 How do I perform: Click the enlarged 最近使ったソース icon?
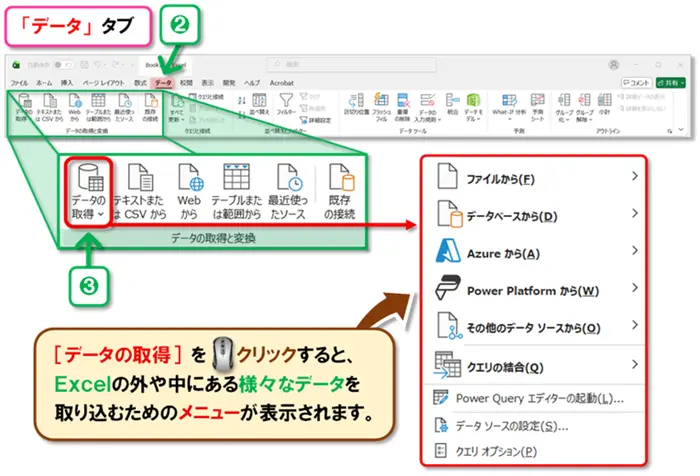(x=289, y=177)
